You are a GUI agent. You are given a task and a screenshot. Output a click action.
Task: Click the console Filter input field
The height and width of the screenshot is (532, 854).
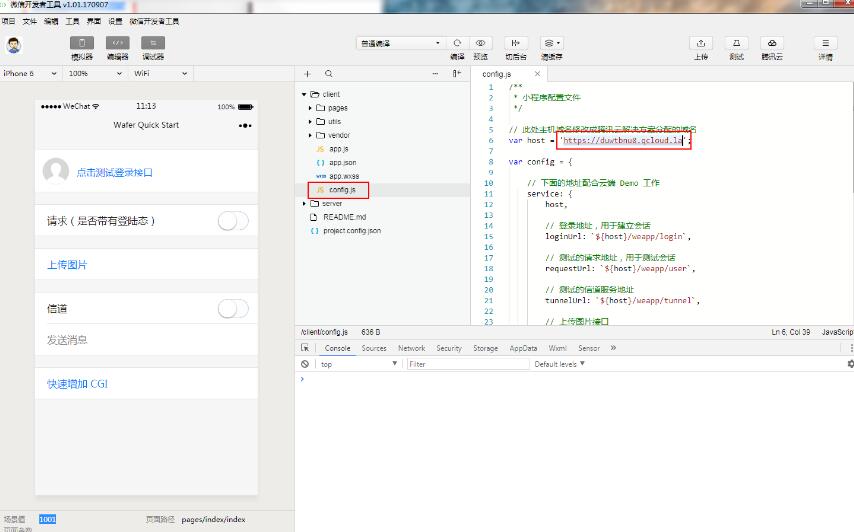point(467,364)
